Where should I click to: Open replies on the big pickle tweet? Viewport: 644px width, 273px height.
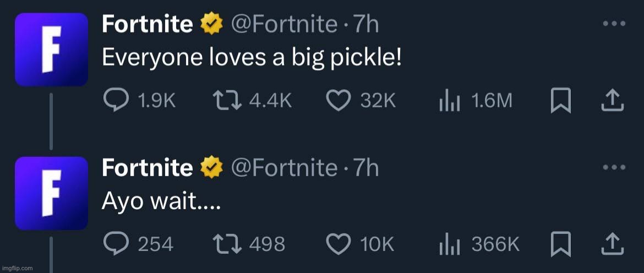pos(140,101)
